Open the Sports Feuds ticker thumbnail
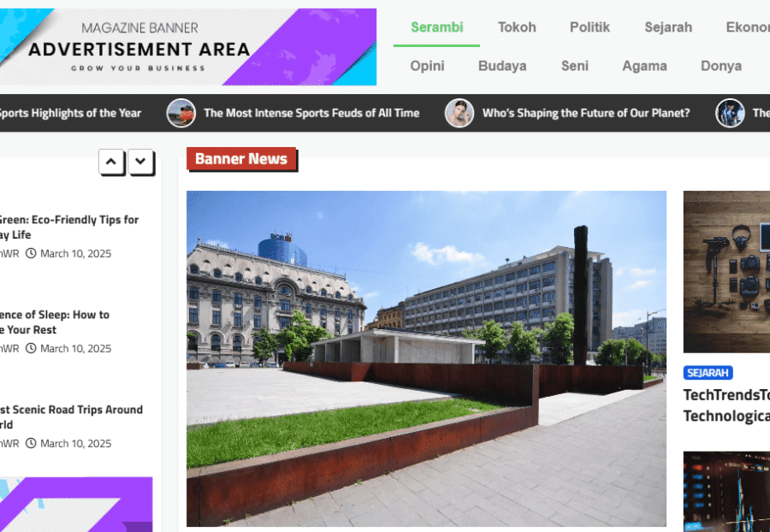The height and width of the screenshot is (532, 770). [181, 113]
